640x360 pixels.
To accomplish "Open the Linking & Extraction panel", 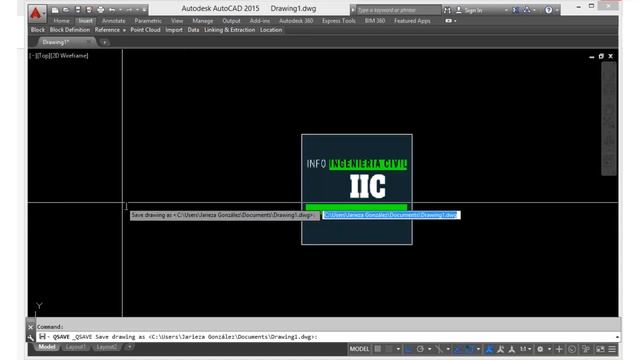I will point(229,30).
